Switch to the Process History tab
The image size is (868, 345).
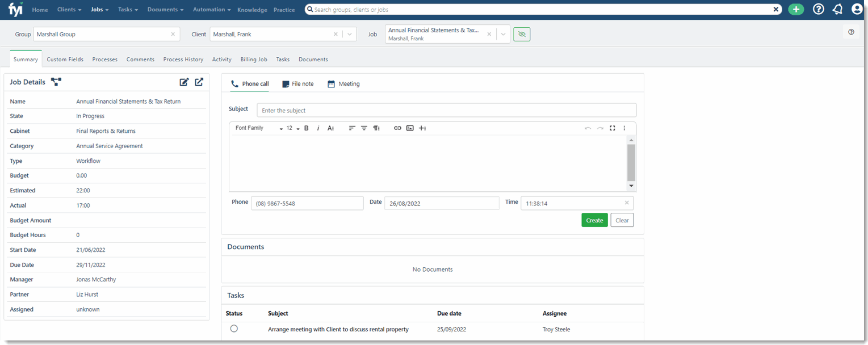pos(183,60)
